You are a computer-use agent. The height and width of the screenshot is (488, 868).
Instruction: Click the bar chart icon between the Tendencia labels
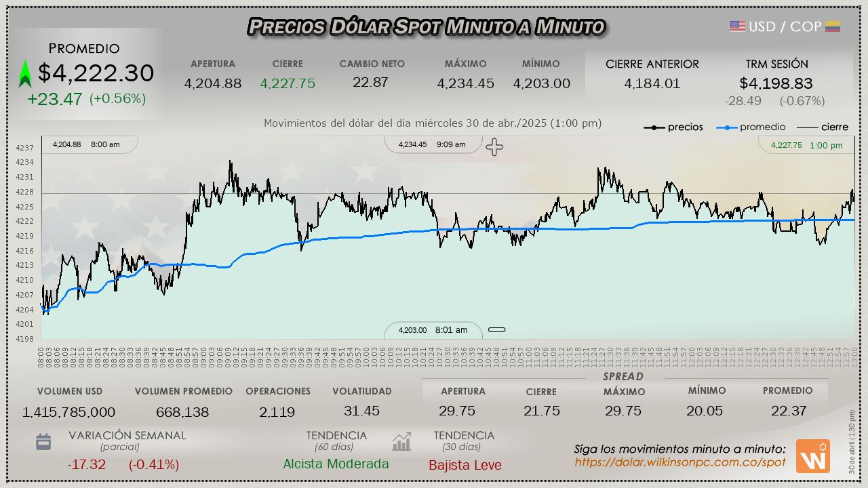tap(401, 442)
